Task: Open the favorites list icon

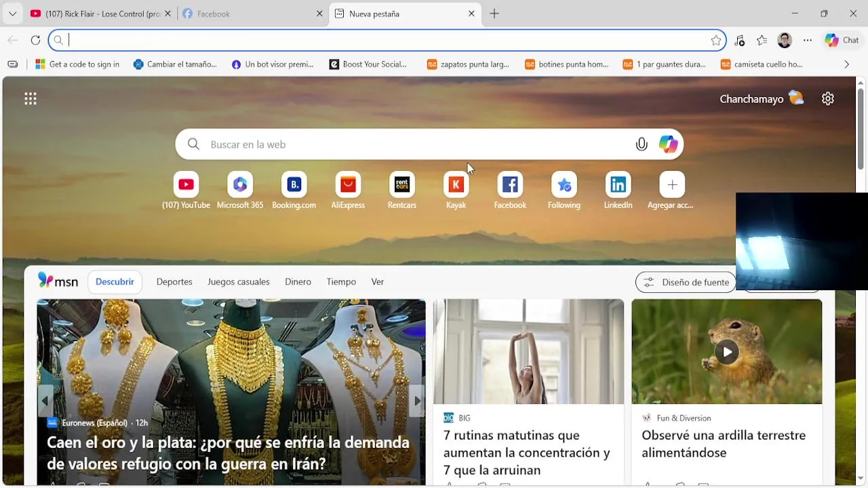Action: (x=762, y=41)
